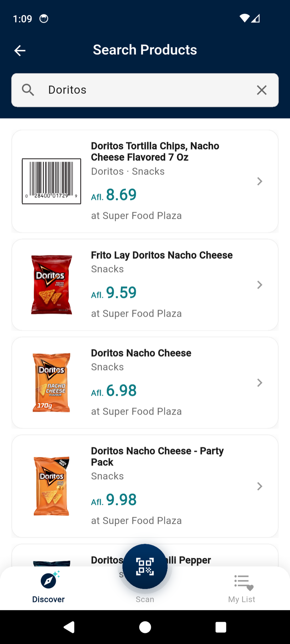The image size is (290, 644).
Task: Open the Chili Pepper Doritos card
Action: 145,556
